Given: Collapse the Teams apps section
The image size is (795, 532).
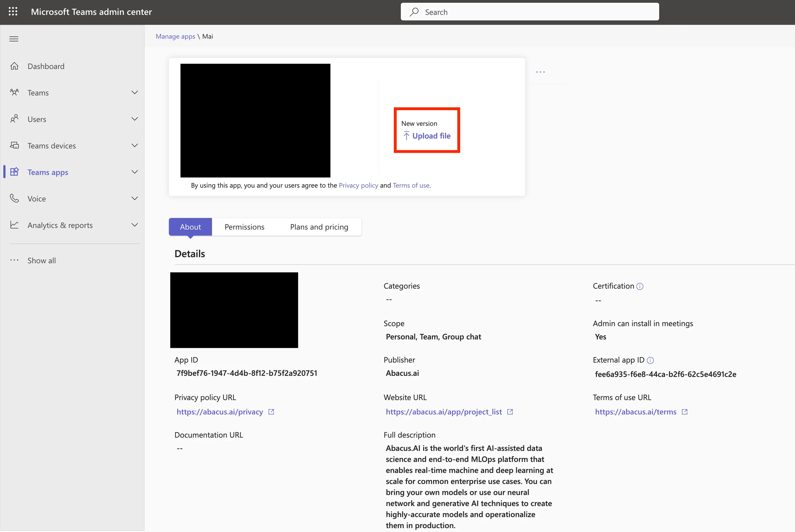Looking at the screenshot, I should click(134, 172).
